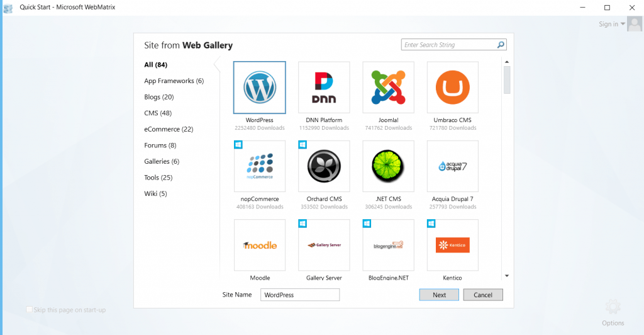The image size is (644, 335).
Task: Choose the nopCommerce app tile
Action: 260,166
